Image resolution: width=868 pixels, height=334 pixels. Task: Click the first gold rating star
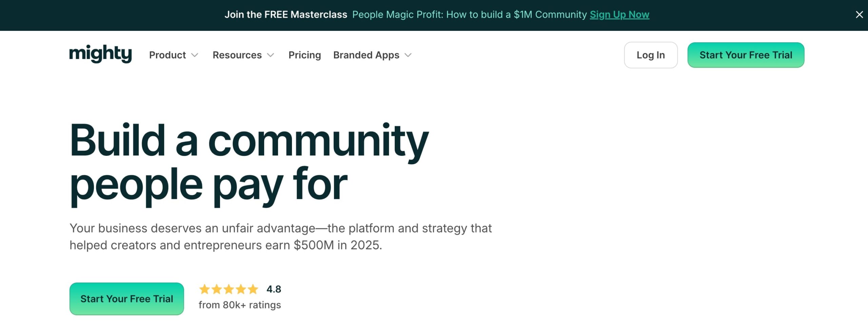[204, 289]
